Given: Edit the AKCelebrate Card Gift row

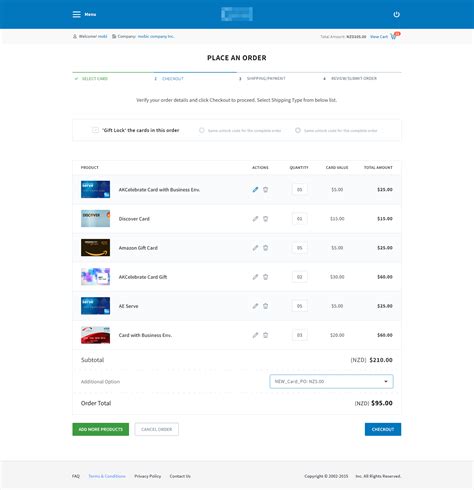Looking at the screenshot, I should click(x=255, y=277).
